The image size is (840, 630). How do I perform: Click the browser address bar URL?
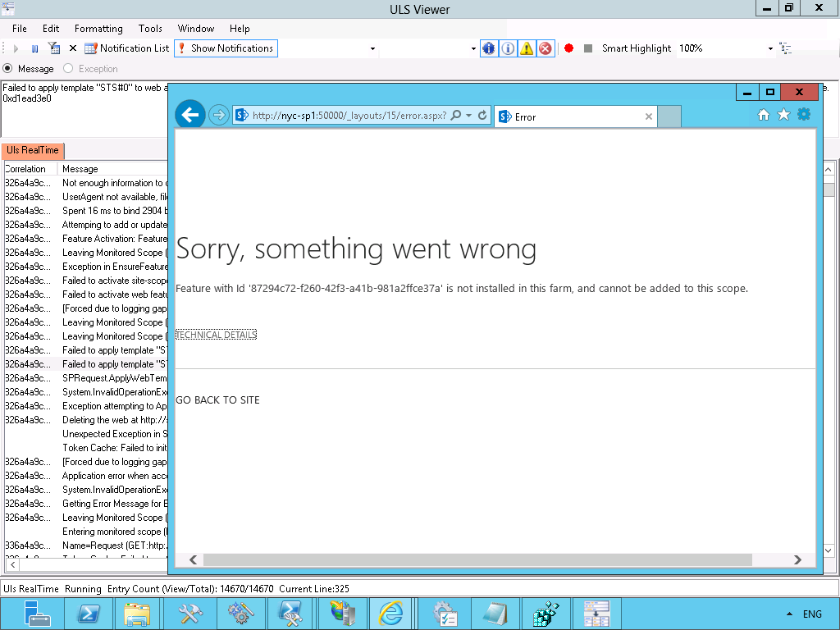(349, 115)
